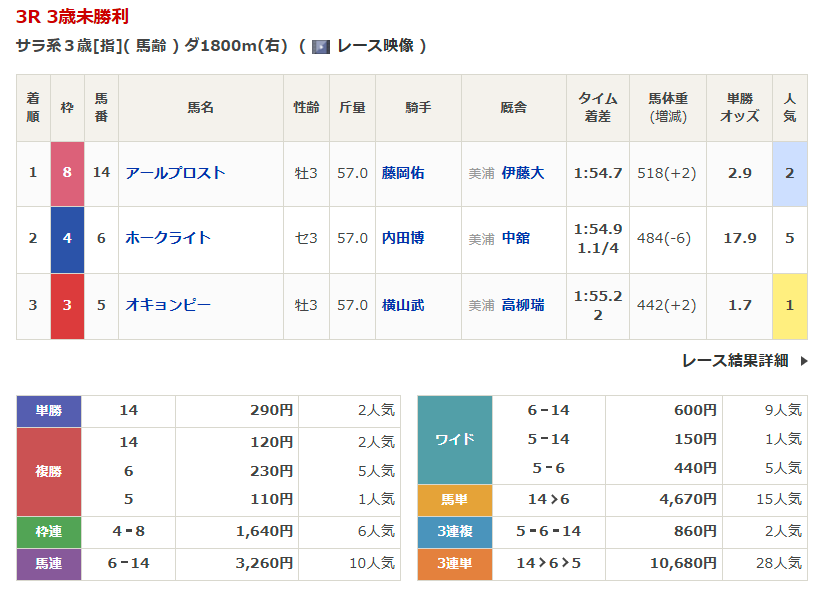The height and width of the screenshot is (591, 822).
Task: Select jockey 横山武
Action: click(403, 305)
